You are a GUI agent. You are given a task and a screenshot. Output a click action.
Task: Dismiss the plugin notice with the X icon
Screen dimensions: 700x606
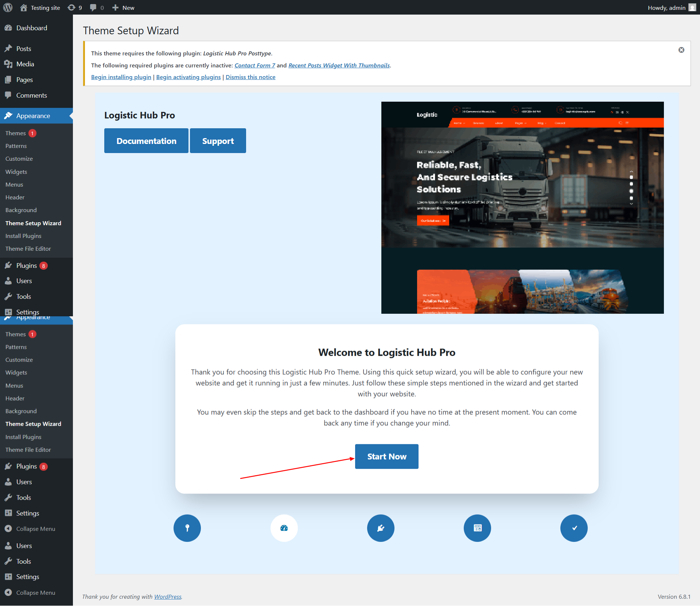point(681,50)
